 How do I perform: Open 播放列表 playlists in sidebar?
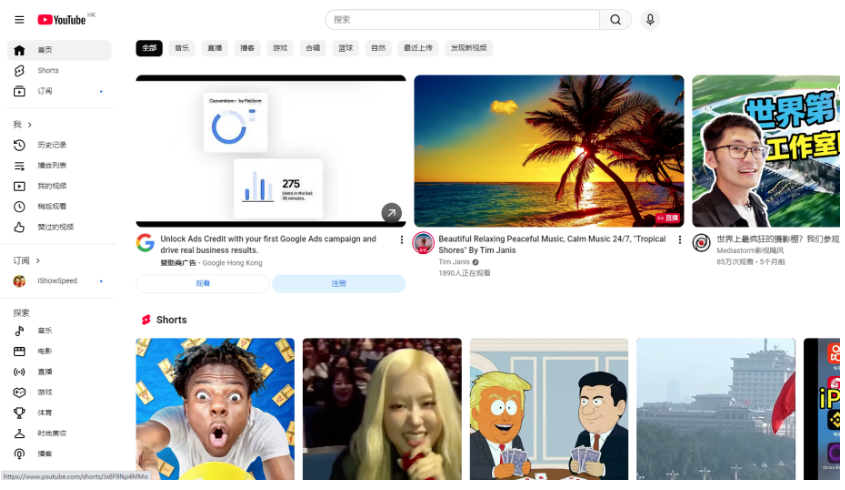point(59,165)
